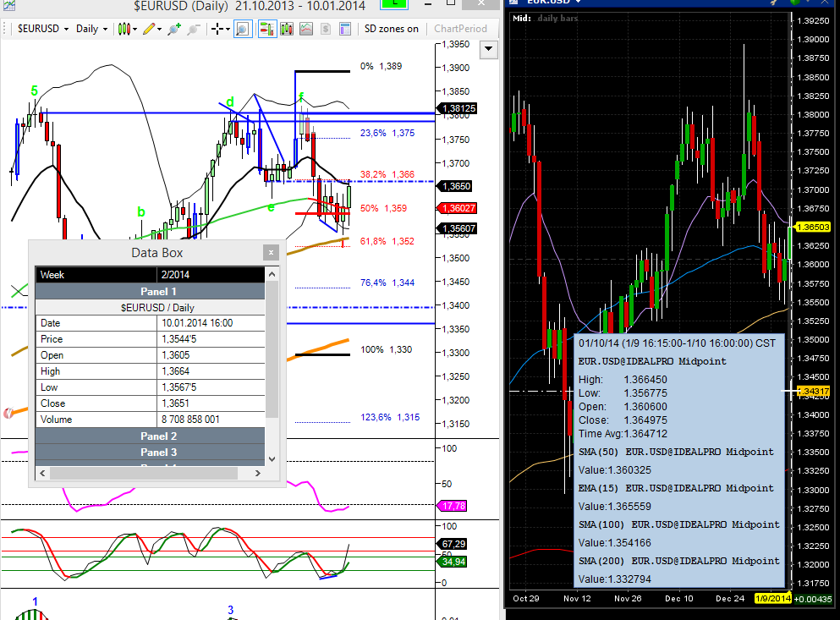Select the Week row in Data Box
Screen dimensions: 840x620
click(150, 275)
